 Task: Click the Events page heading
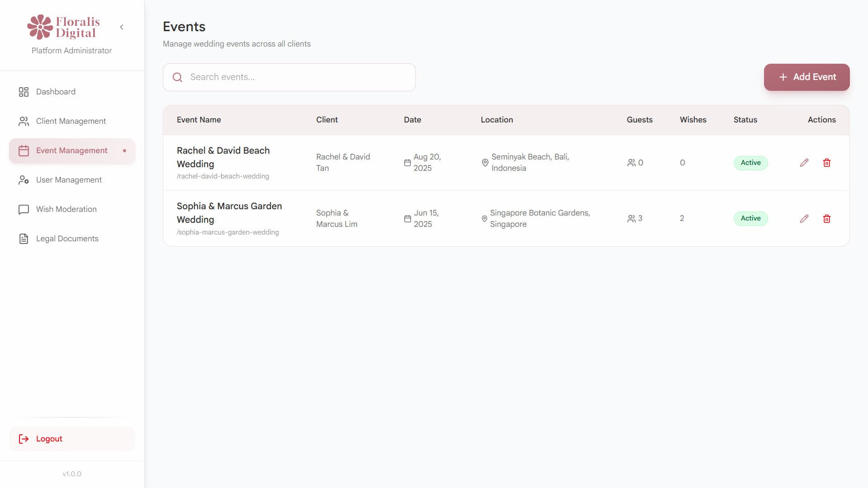tap(184, 27)
